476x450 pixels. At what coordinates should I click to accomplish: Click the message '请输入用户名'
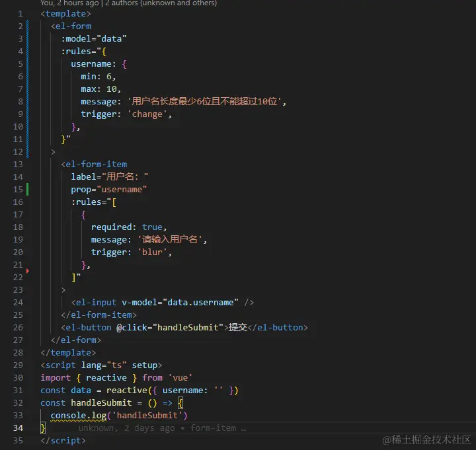171,239
